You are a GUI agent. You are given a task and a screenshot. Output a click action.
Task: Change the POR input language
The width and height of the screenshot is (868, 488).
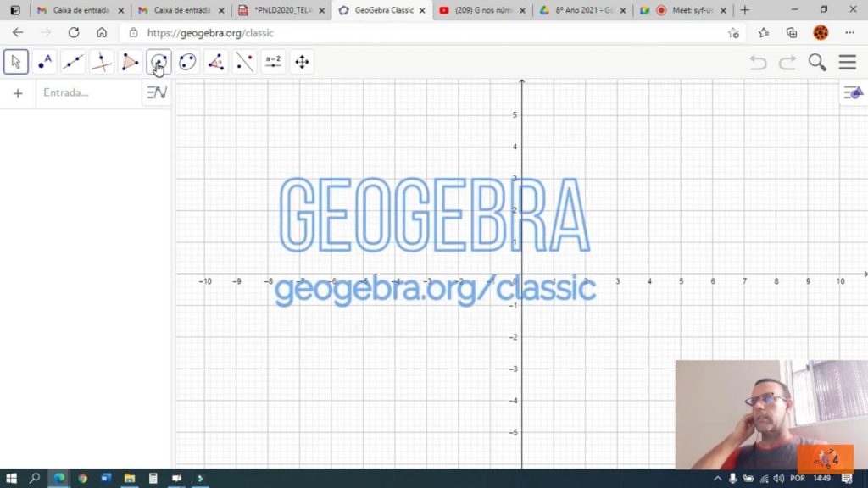coord(798,479)
